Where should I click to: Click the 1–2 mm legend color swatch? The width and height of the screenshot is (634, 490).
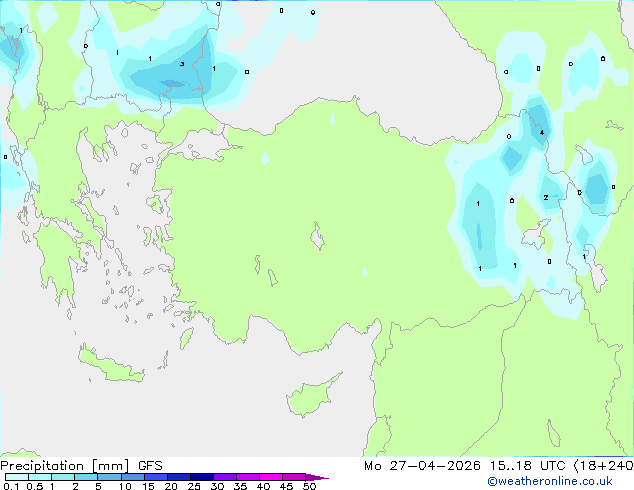click(x=63, y=477)
